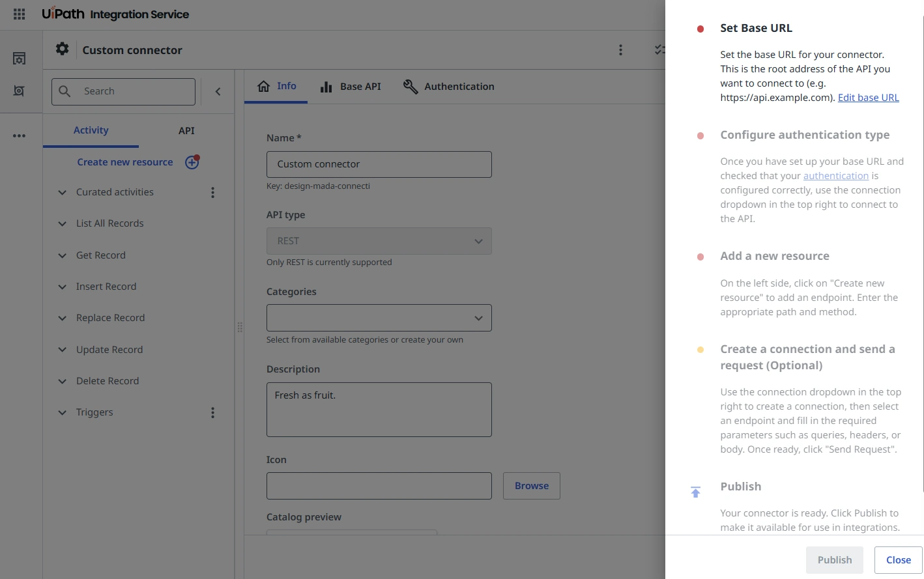The width and height of the screenshot is (924, 579).
Task: Focus the Search field
Action: tap(123, 92)
